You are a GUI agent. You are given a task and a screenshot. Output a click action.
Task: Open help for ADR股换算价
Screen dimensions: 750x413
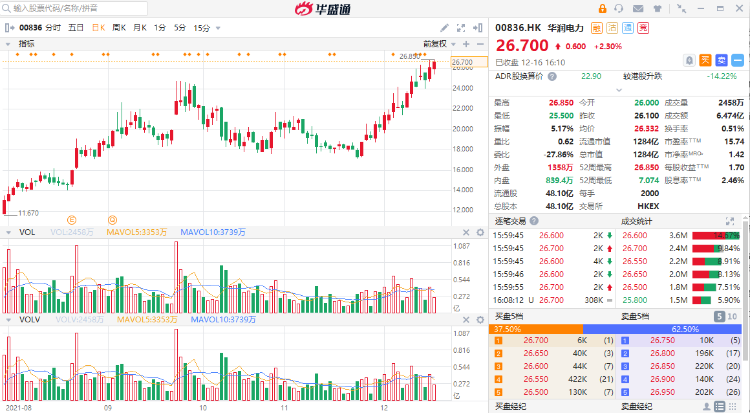[552, 77]
